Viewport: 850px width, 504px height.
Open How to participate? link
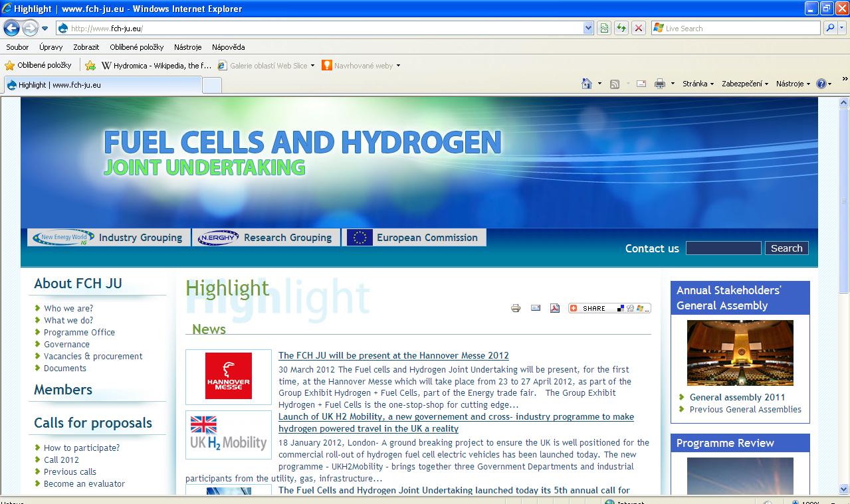(82, 448)
